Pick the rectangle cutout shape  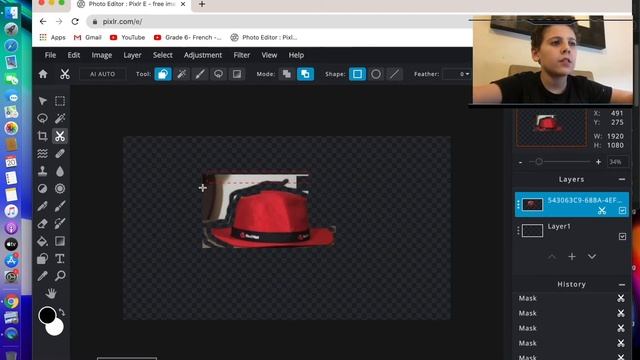coord(357,74)
